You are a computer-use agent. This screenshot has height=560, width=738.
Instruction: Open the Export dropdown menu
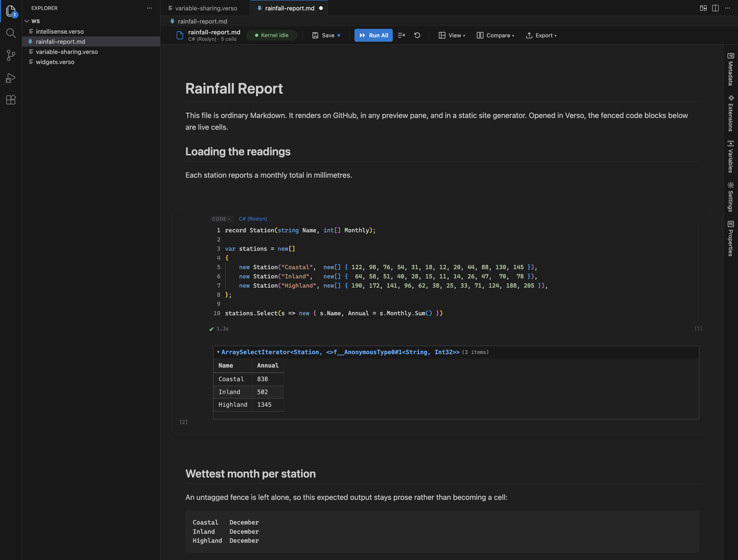click(x=541, y=35)
